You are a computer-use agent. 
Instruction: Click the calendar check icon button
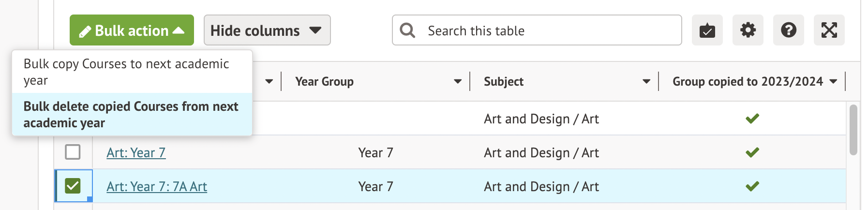coord(707,30)
